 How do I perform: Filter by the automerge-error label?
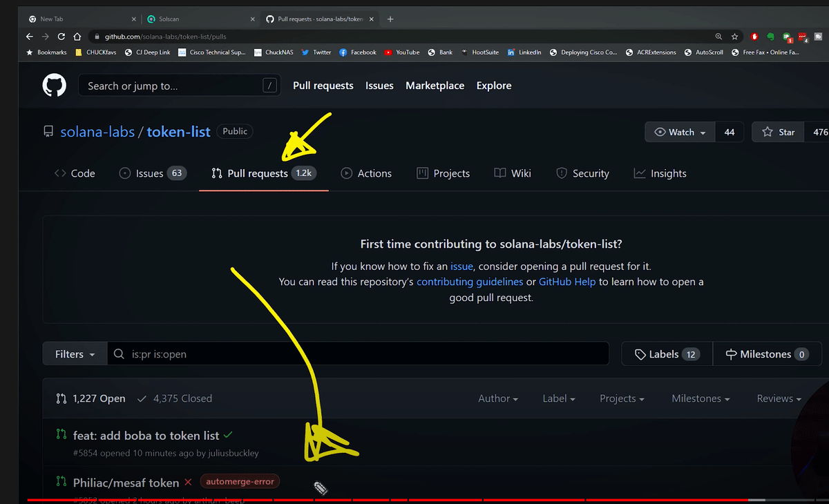click(x=240, y=481)
